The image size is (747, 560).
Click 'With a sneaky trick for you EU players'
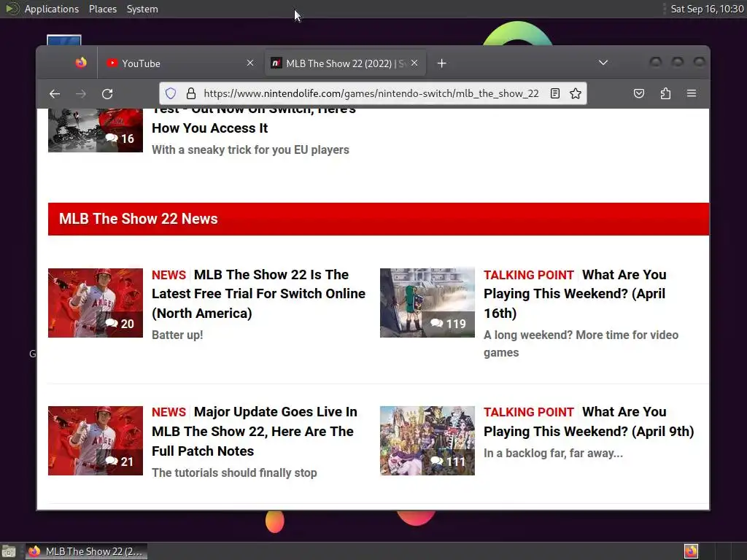pos(251,150)
